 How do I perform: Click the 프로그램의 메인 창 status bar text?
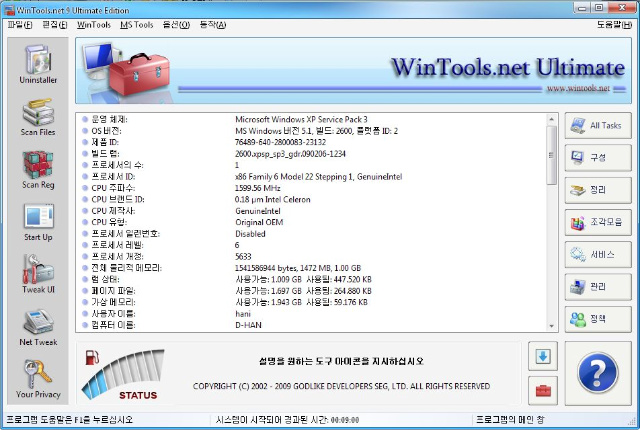pyautogui.click(x=510, y=419)
